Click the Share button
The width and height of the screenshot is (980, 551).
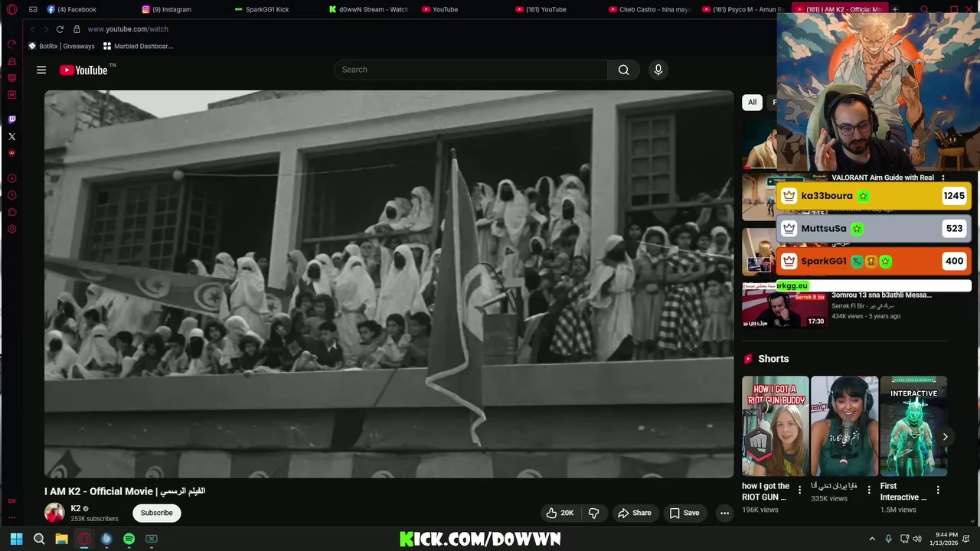634,513
